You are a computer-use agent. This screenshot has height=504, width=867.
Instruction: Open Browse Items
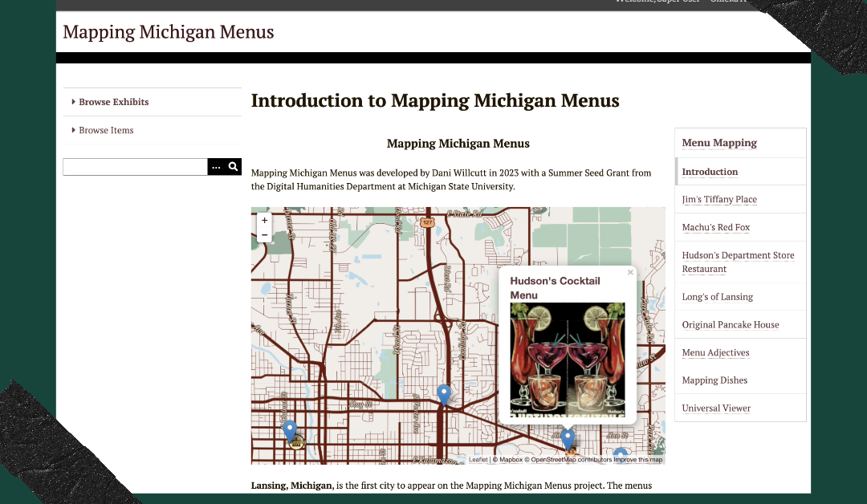[x=106, y=130]
